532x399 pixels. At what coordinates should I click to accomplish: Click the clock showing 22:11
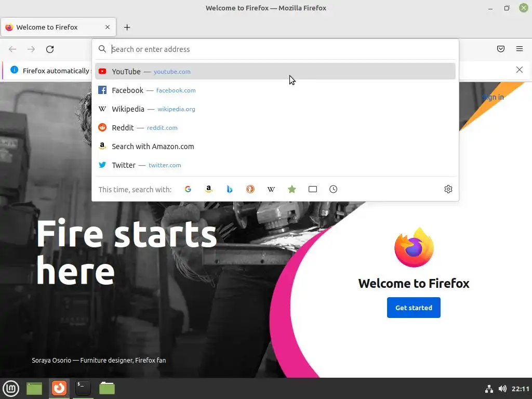tap(521, 389)
